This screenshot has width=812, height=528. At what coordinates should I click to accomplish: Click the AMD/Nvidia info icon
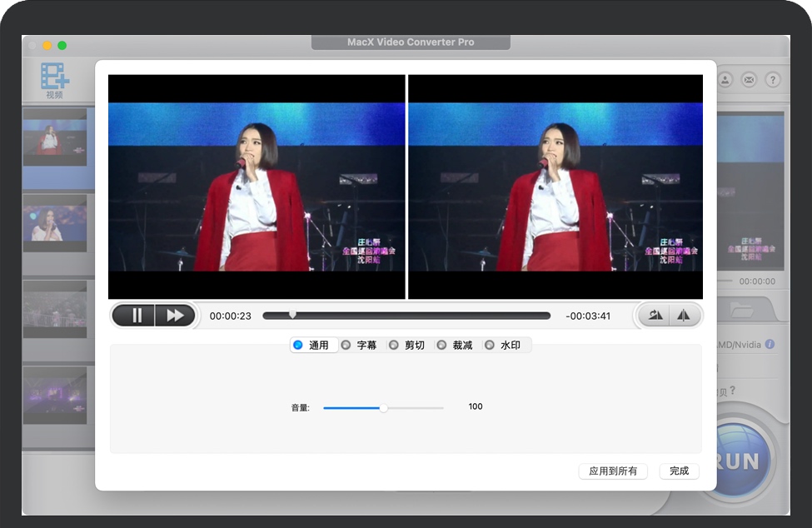tap(770, 344)
